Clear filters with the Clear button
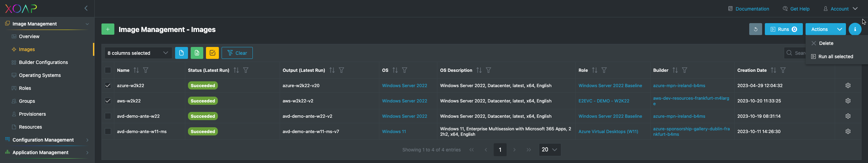This screenshot has height=163, width=868. (x=237, y=53)
